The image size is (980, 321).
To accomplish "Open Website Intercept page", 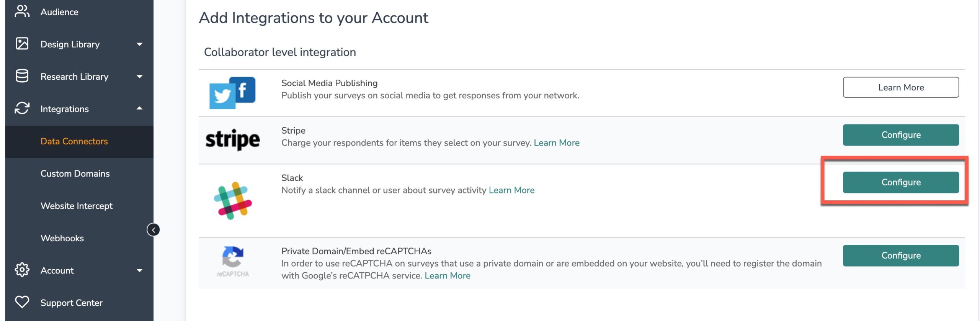I will (77, 206).
